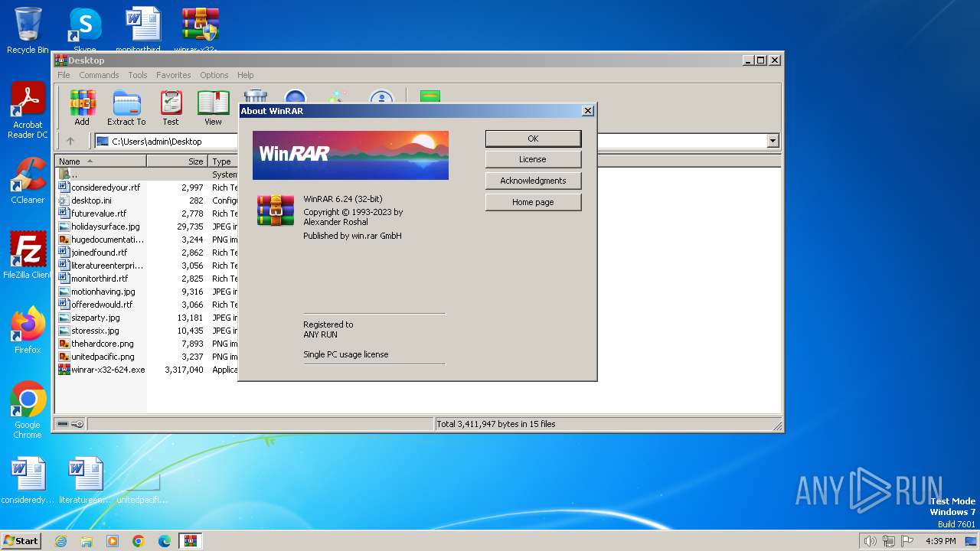Select offeredwould.rtf in file list
Viewport: 980px width, 551px height.
102,305
